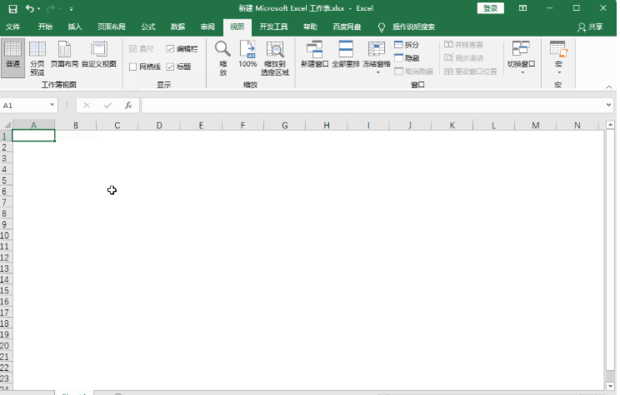The width and height of the screenshot is (620, 395).
Task: Select row 18 header
Action: pyautogui.click(x=6, y=324)
